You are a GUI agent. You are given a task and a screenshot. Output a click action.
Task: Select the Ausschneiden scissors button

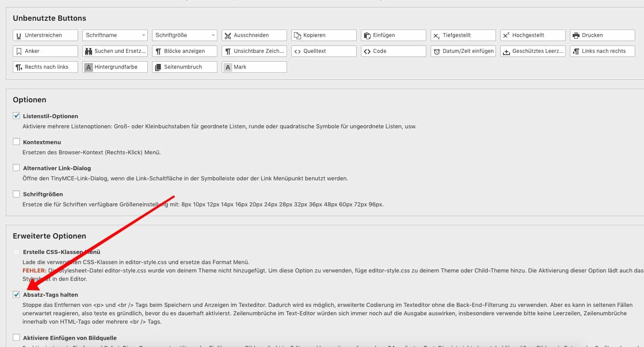coord(254,35)
